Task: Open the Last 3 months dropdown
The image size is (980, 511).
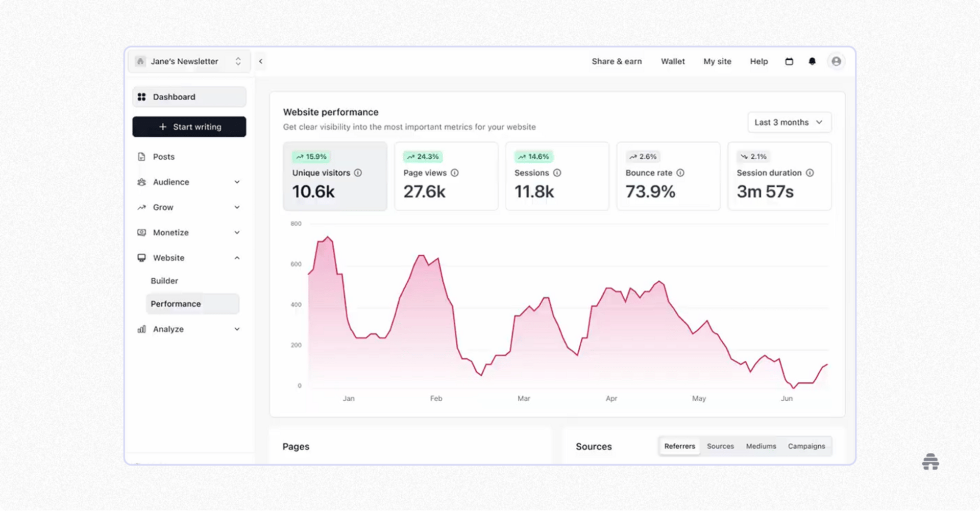Action: pyautogui.click(x=789, y=123)
